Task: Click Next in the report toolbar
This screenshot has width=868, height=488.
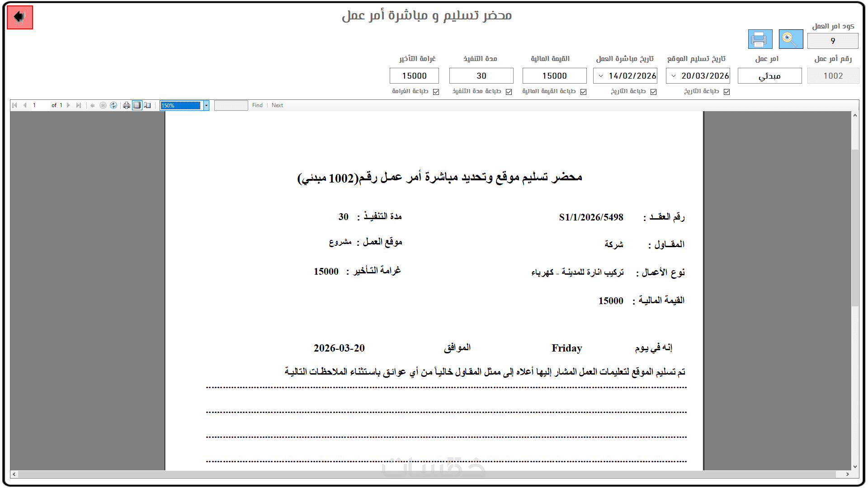Action: (x=277, y=105)
